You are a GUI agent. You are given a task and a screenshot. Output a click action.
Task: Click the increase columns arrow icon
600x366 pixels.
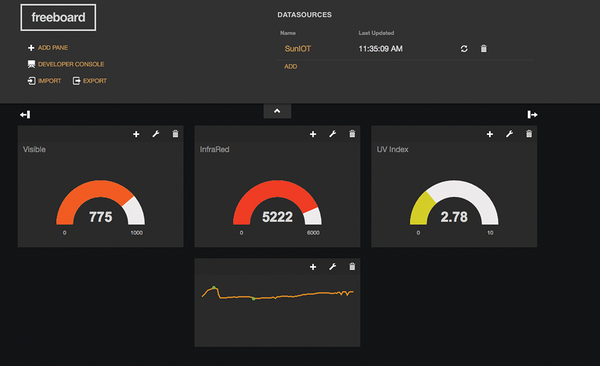point(532,114)
